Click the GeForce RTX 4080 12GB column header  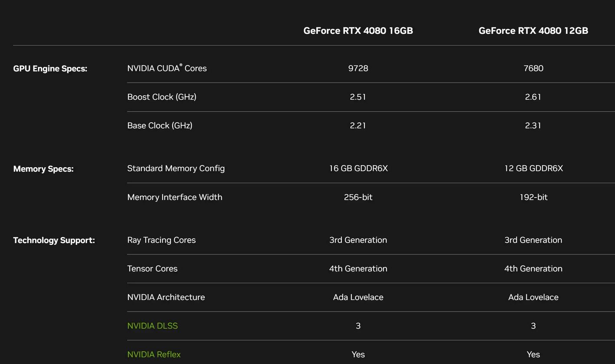point(533,31)
